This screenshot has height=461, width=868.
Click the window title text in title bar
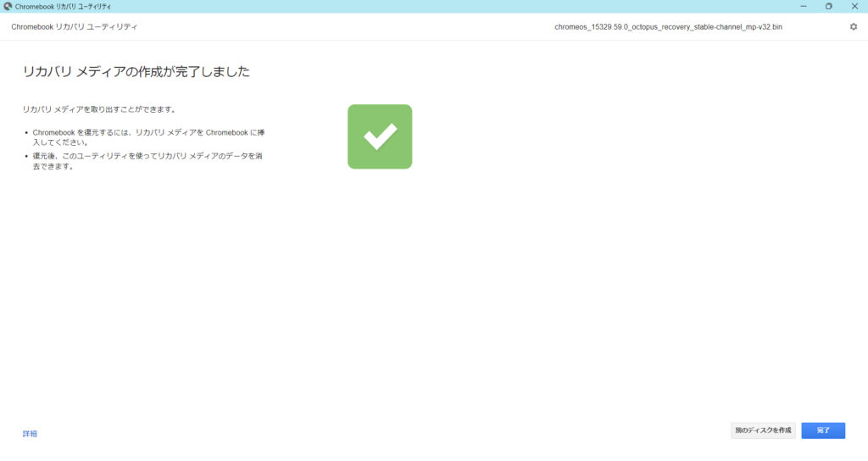(63, 6)
